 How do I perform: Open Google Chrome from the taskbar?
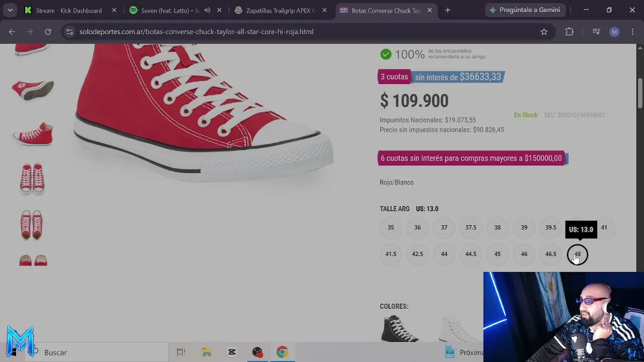282,352
